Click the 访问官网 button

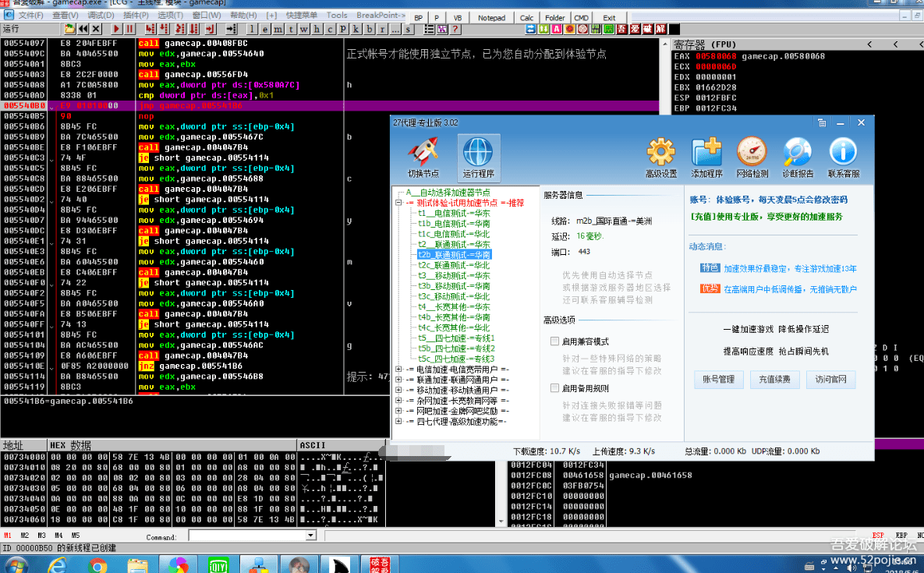click(x=831, y=379)
